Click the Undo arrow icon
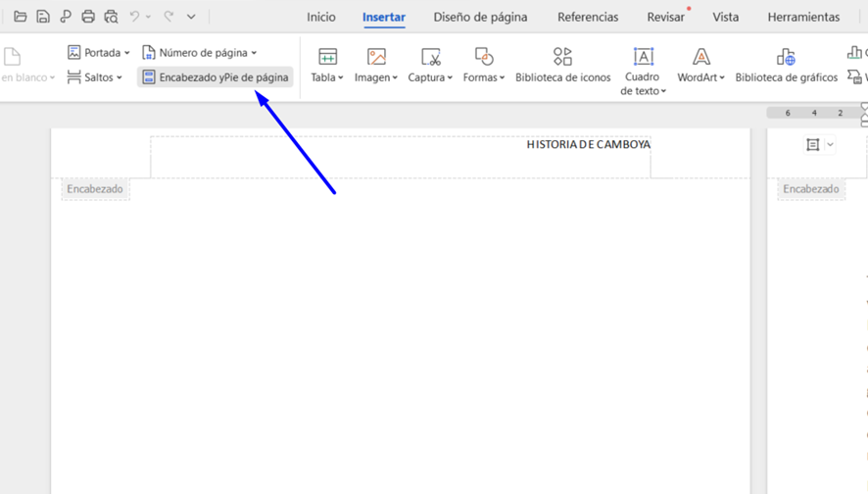868x494 pixels. click(x=134, y=17)
